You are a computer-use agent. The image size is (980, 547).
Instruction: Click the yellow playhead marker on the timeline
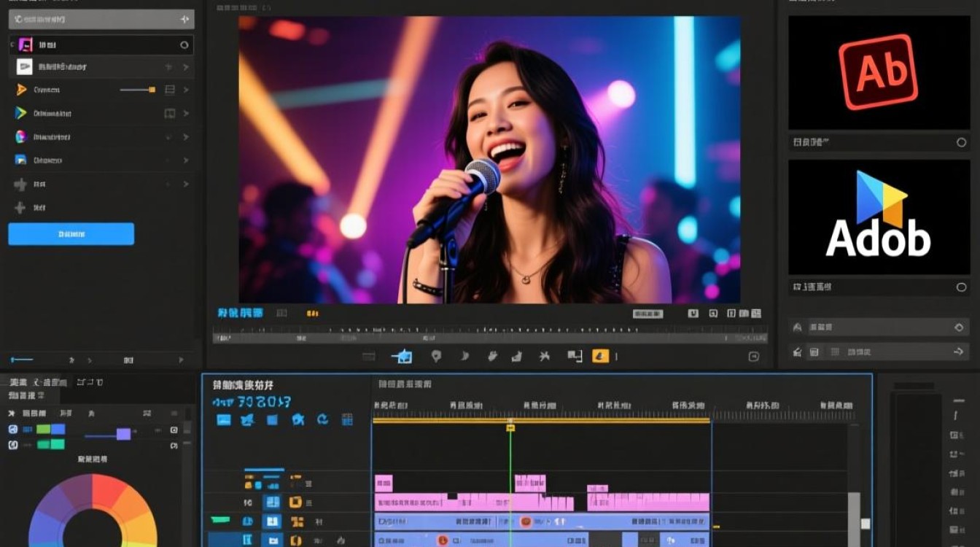tap(510, 427)
